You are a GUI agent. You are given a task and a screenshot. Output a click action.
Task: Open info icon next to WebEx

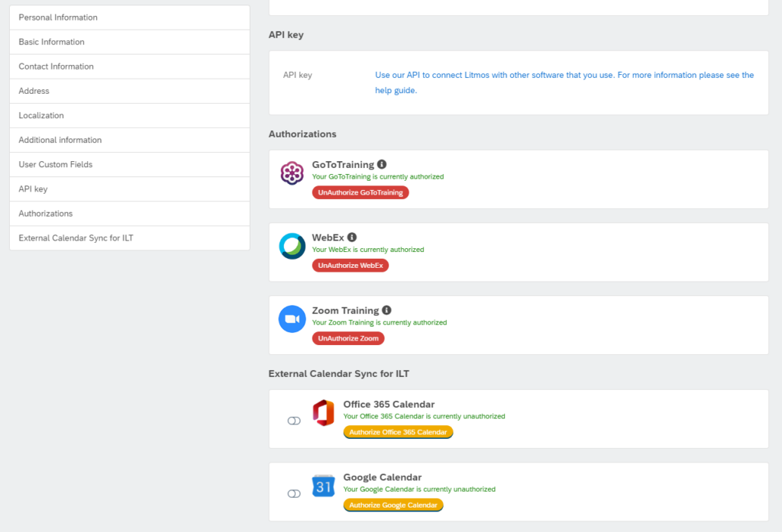tap(352, 237)
